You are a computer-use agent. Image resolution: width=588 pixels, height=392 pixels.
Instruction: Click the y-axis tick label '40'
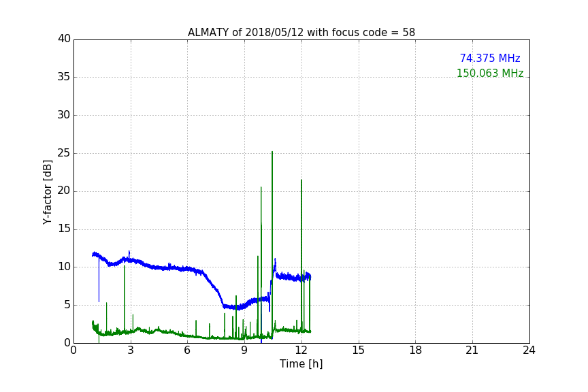click(64, 39)
